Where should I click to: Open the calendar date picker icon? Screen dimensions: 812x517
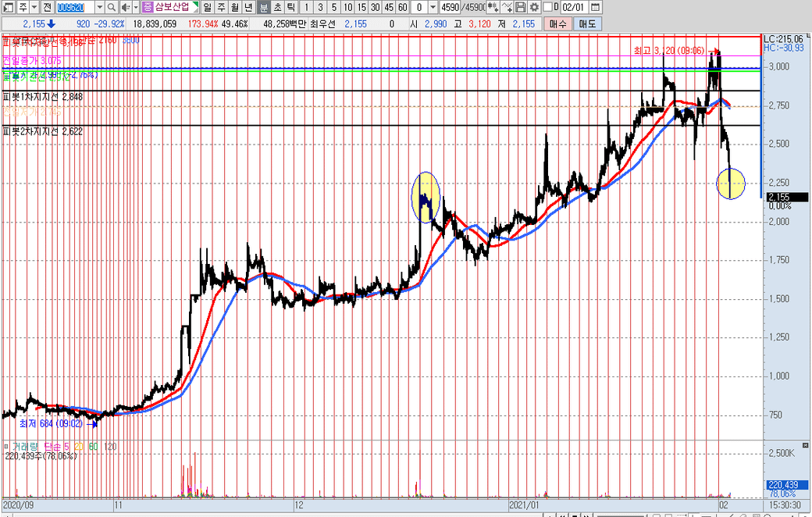(x=596, y=7)
